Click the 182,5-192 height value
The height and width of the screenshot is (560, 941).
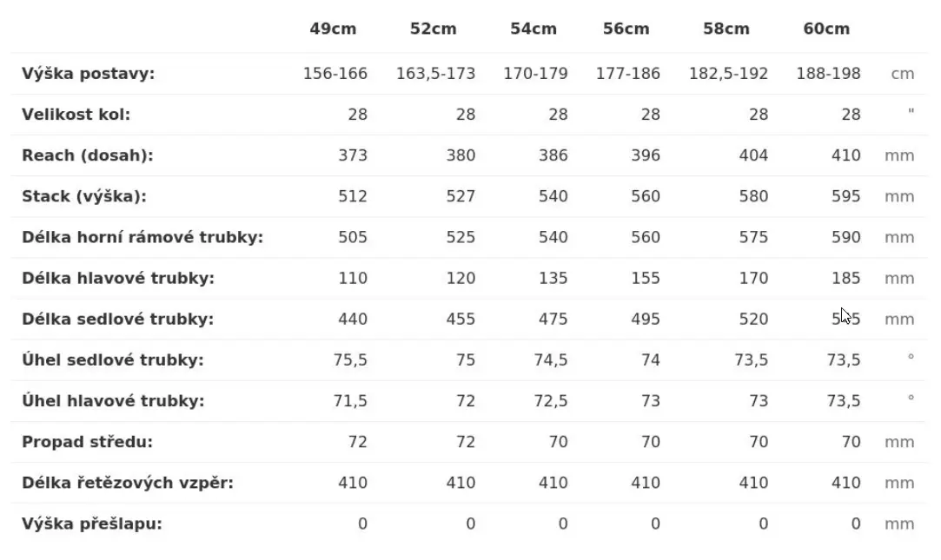pos(728,73)
